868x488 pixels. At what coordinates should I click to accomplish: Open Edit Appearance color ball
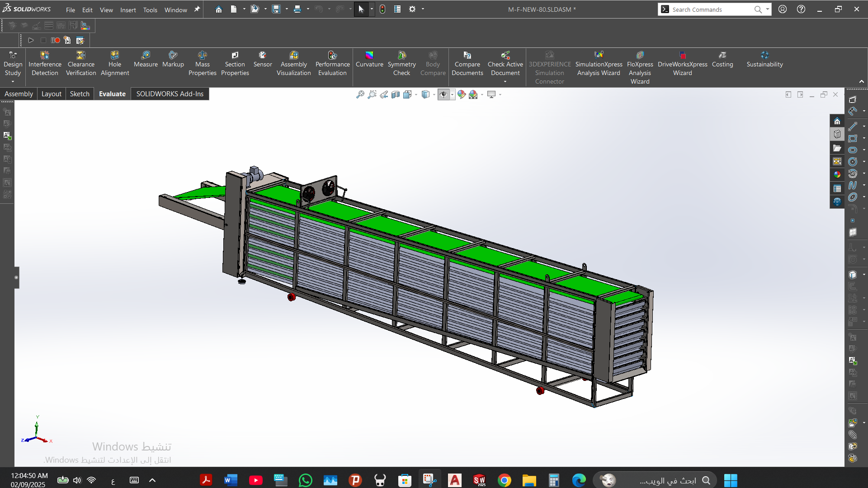(461, 94)
